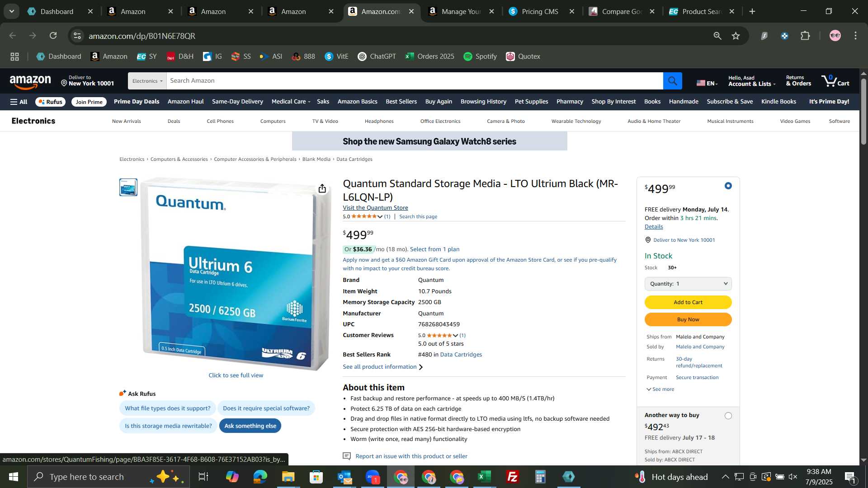The width and height of the screenshot is (868, 488).
Task: Reload the page with the refresh icon
Action: click(x=53, y=36)
